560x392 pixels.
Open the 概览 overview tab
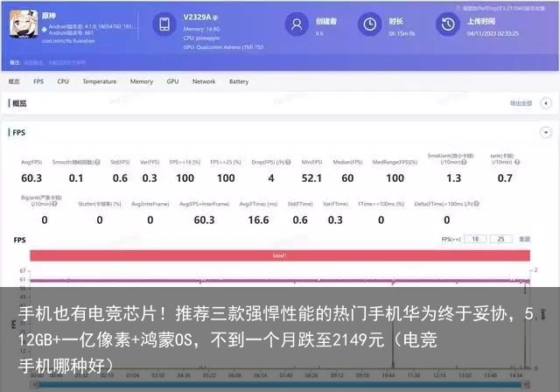coord(14,81)
